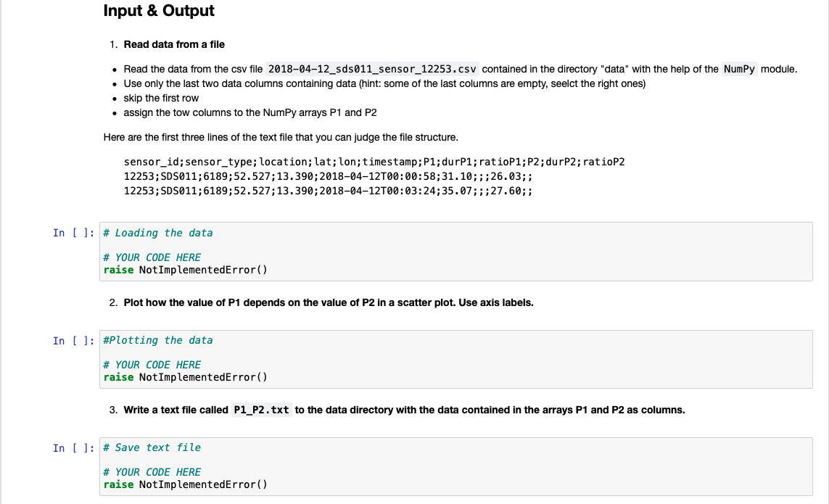Place cursor on "#Plotting the data" comment
Viewport: 829px width, 504px height.
pyautogui.click(x=158, y=340)
